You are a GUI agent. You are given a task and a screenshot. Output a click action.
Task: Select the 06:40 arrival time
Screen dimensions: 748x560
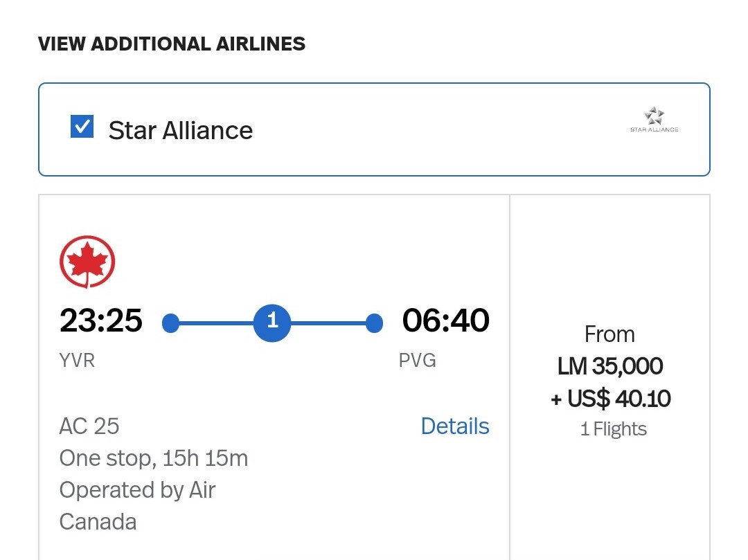pyautogui.click(x=445, y=321)
